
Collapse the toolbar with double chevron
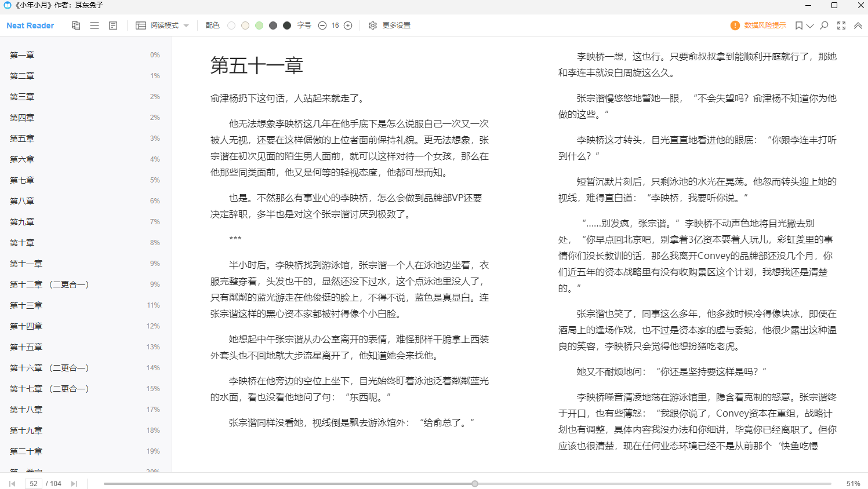858,25
